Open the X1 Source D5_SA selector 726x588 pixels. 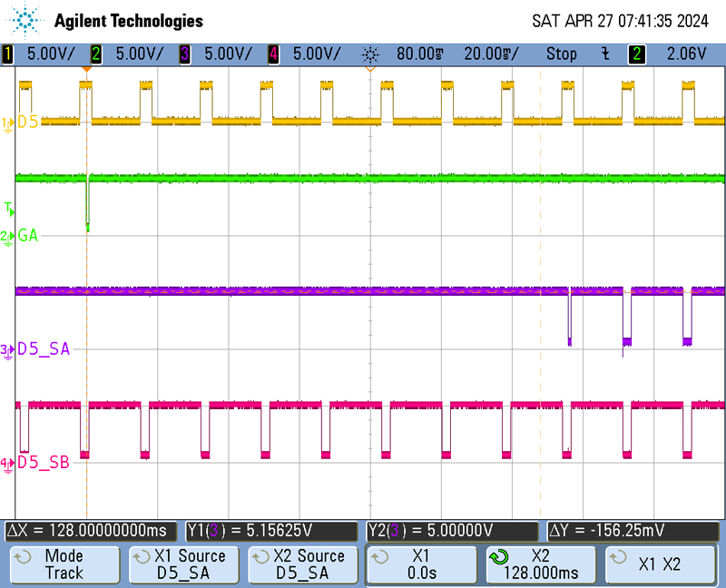183,564
